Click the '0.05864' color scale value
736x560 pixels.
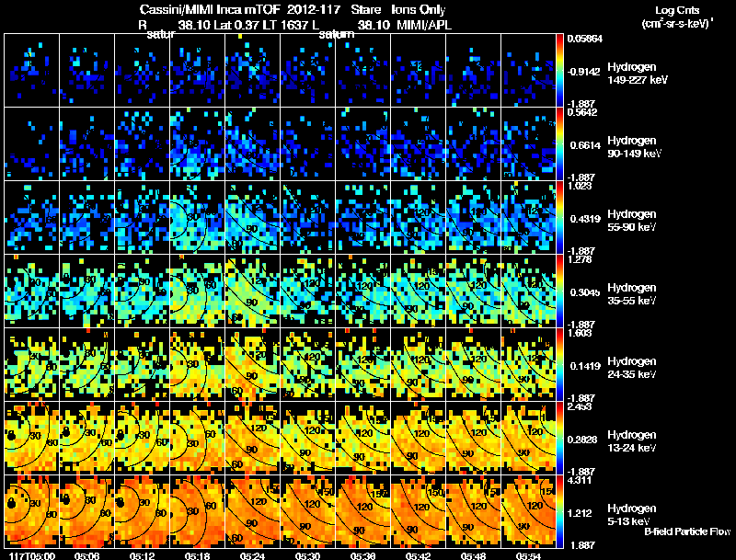tap(585, 39)
